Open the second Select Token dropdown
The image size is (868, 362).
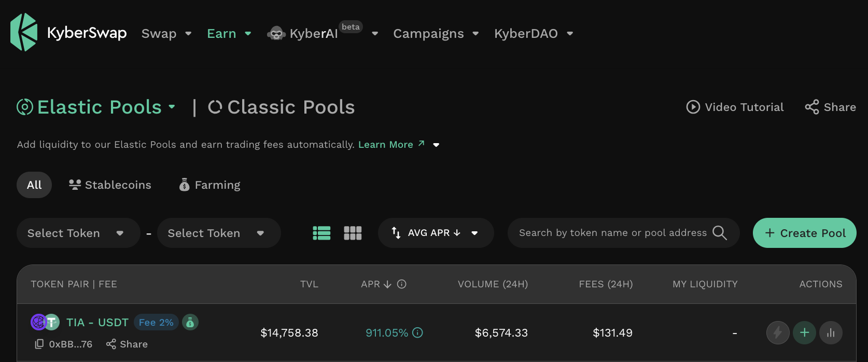(219, 233)
